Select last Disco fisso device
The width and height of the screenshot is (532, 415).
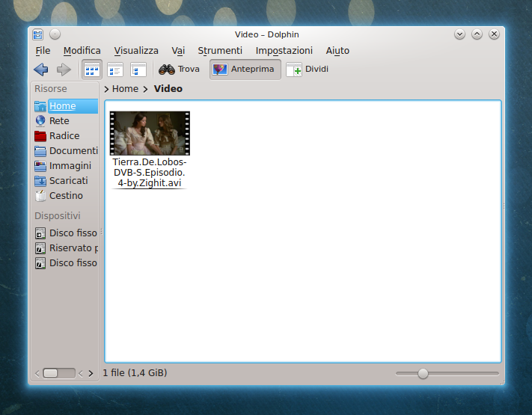click(x=66, y=262)
